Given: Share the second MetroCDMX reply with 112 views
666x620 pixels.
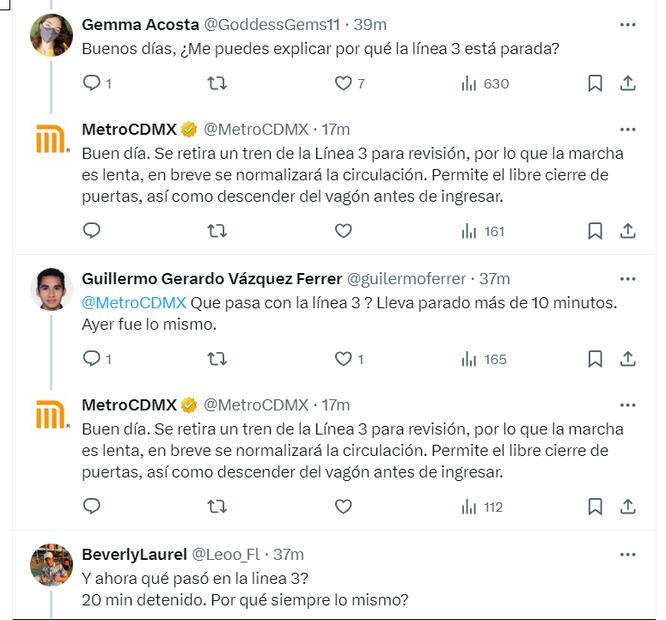Looking at the screenshot, I should click(x=628, y=507).
